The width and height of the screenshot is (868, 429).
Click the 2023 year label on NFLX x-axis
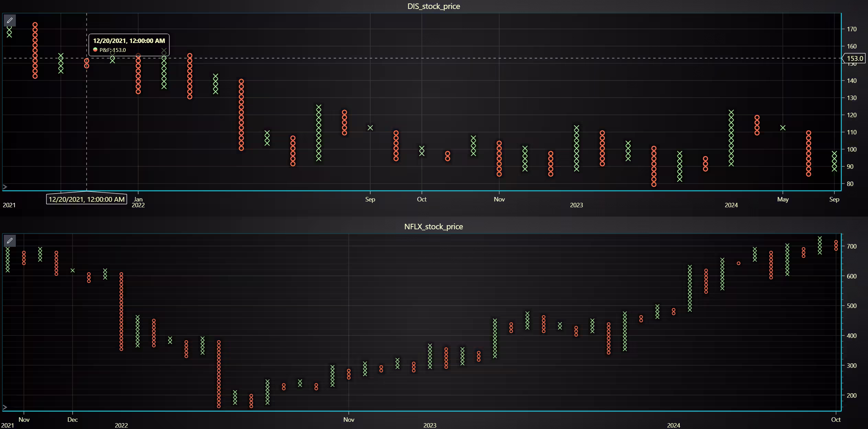pyautogui.click(x=430, y=426)
